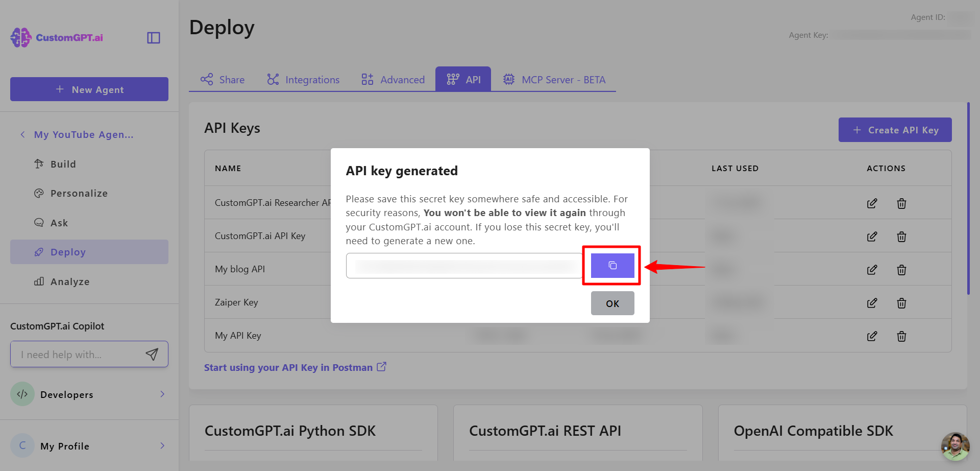The height and width of the screenshot is (471, 980).
Task: Click the CustomGPT.ai Python SDK card
Action: coord(313,433)
